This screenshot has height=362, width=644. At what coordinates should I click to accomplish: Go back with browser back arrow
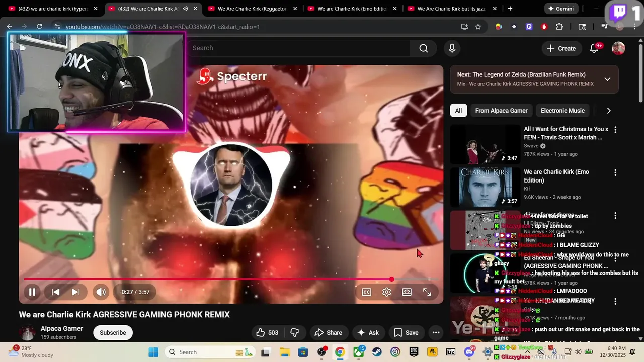(10, 27)
